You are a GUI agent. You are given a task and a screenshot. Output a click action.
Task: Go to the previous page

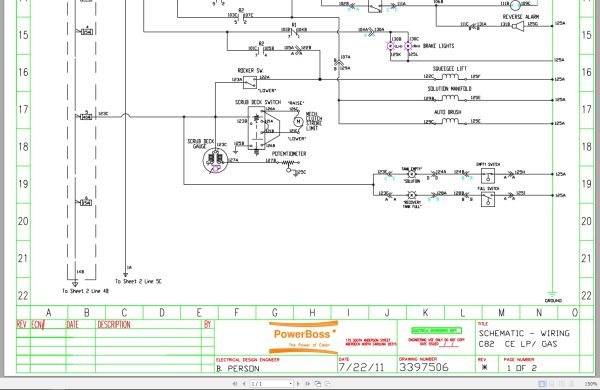[244, 383]
